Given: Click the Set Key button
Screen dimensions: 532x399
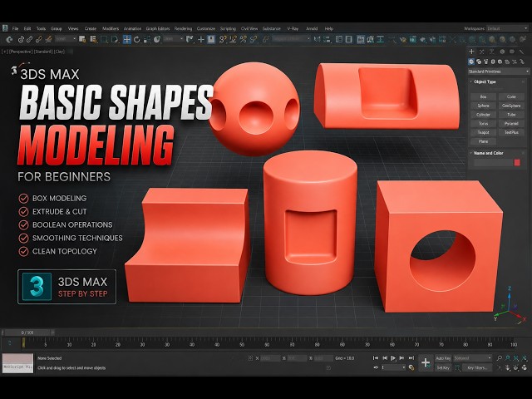Looking at the screenshot, I should pyautogui.click(x=443, y=367).
